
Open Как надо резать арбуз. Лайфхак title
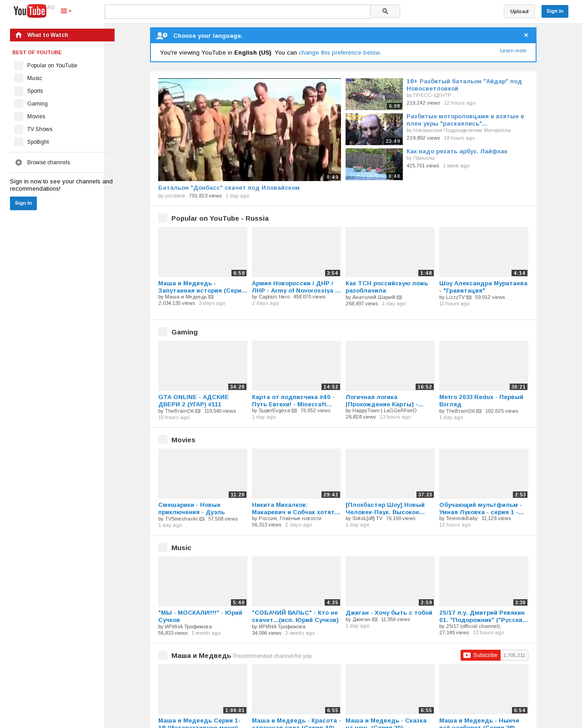457,152
